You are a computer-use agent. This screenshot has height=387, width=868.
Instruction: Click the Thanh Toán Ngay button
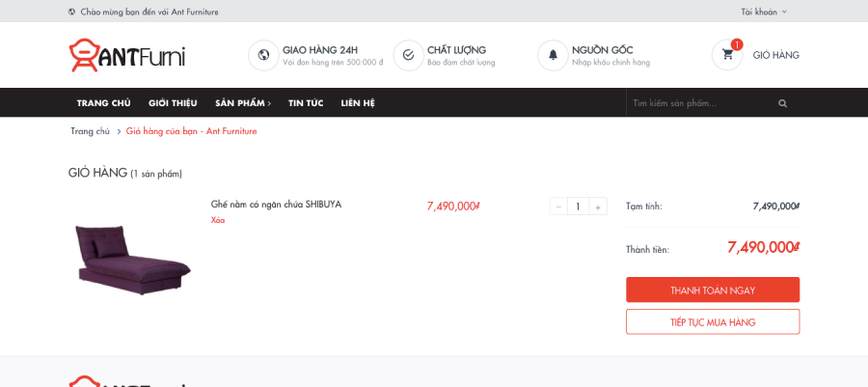[713, 290]
